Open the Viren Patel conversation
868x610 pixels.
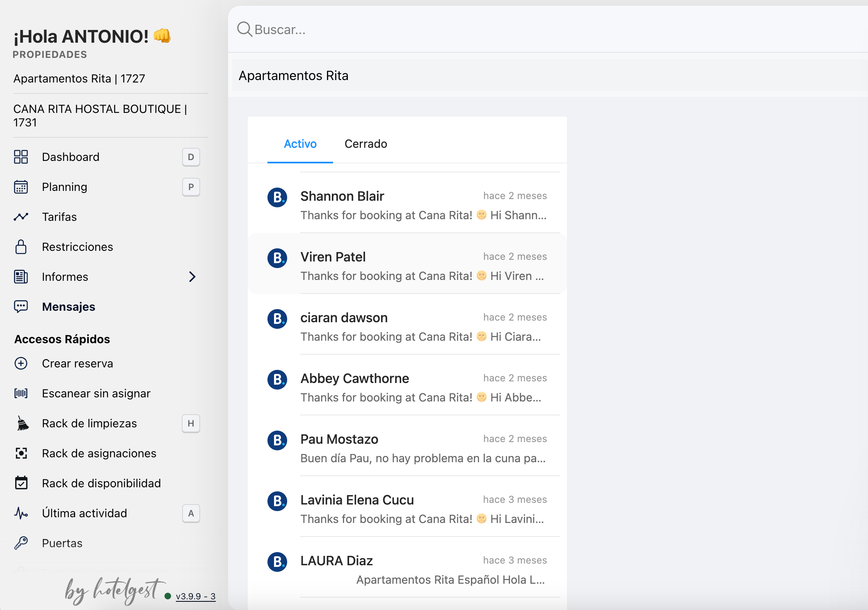pyautogui.click(x=407, y=266)
